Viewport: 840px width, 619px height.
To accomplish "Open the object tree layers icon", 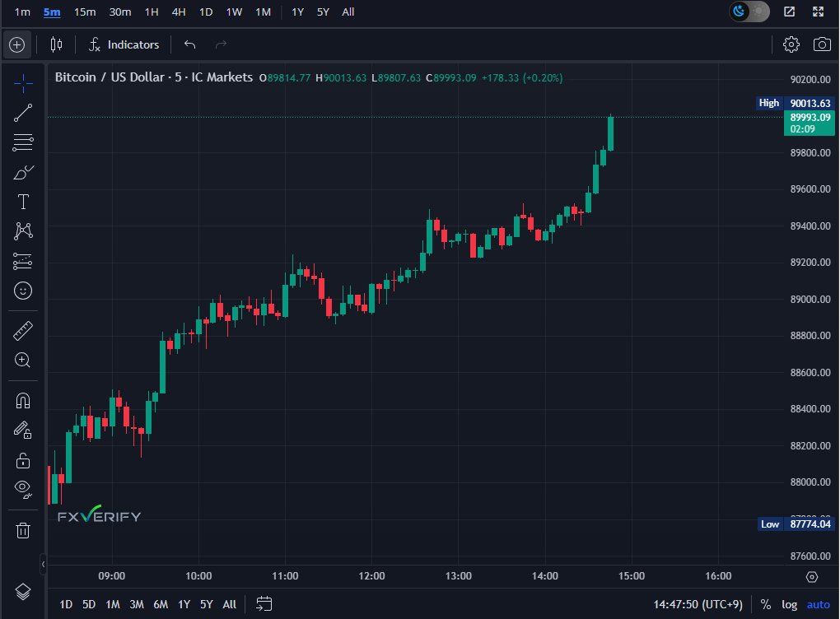I will (x=23, y=592).
